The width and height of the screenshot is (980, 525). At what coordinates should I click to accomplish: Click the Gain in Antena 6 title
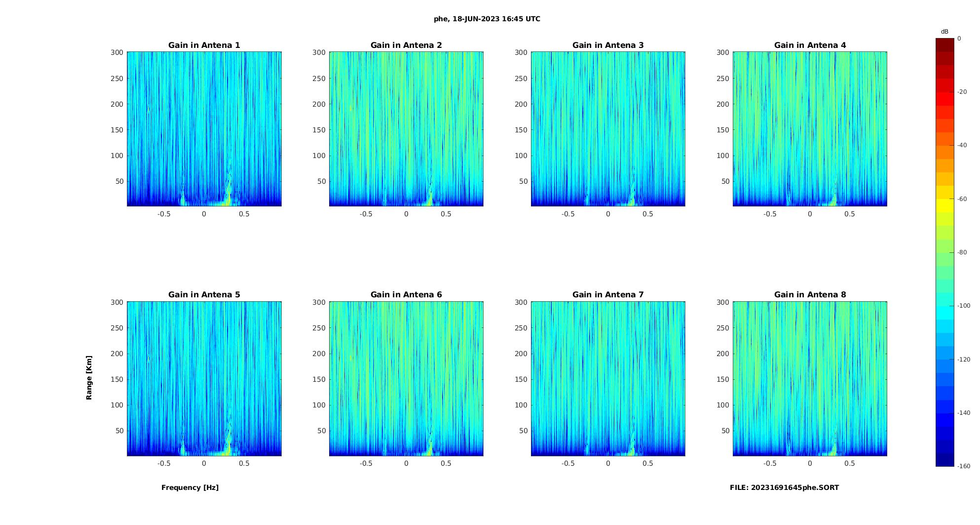click(406, 294)
